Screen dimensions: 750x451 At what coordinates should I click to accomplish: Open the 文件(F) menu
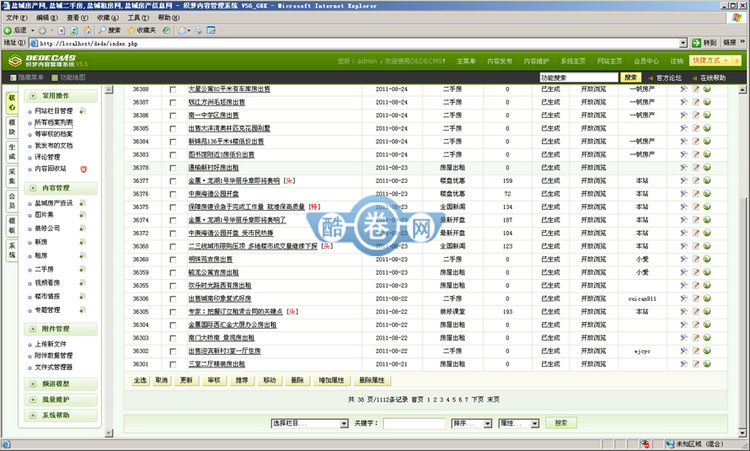click(x=16, y=18)
